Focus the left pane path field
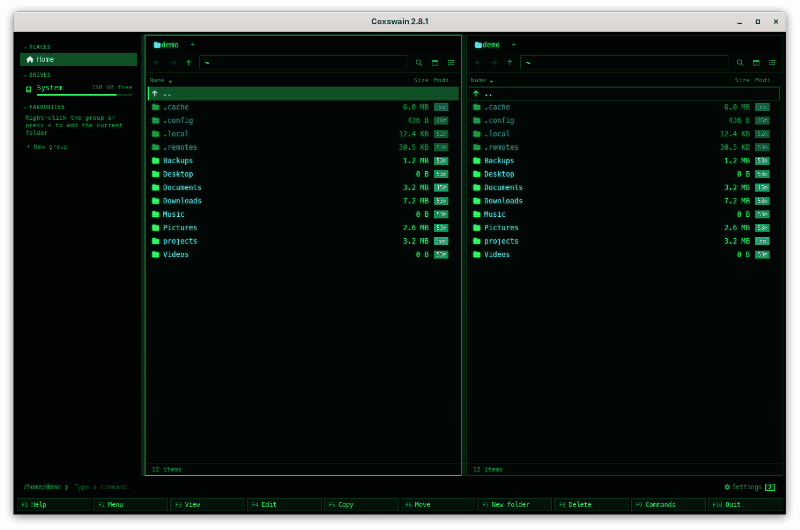Screen dimensions: 800x530 coord(303,63)
